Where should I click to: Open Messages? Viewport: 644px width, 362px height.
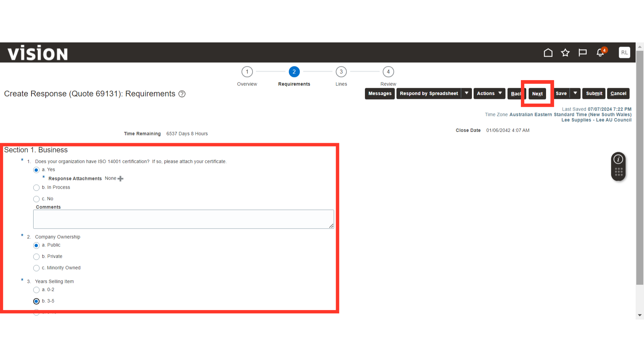[x=380, y=94]
